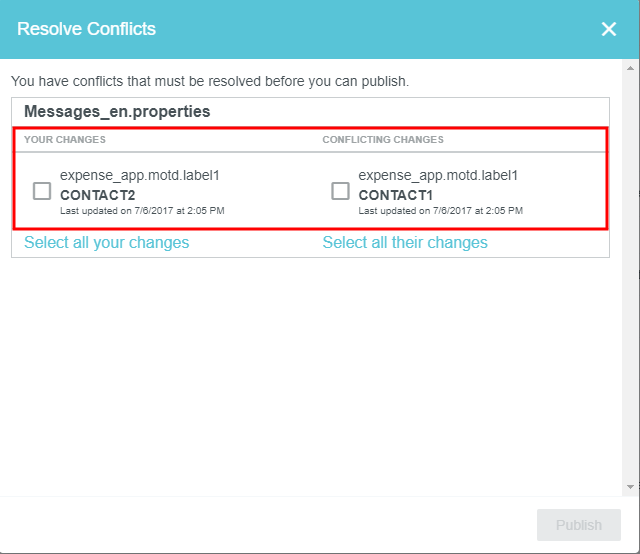Click the Last updated timestamp under CONTACT2
The image size is (640, 554).
[x=142, y=211]
